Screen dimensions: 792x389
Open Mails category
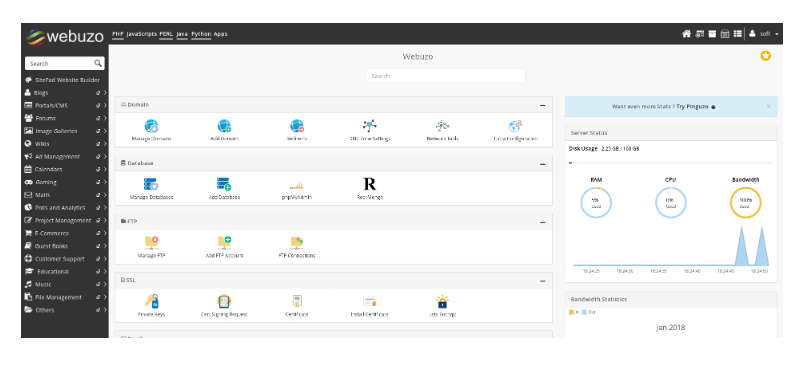tap(42, 195)
